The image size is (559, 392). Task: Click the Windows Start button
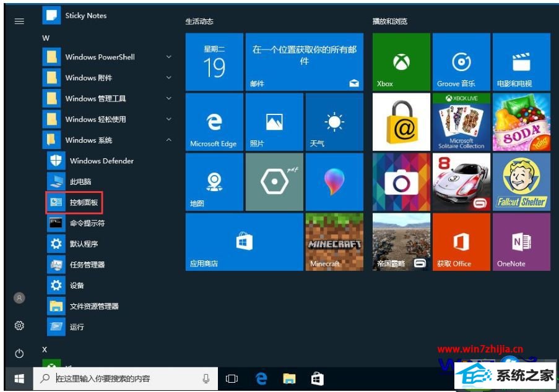(19, 378)
